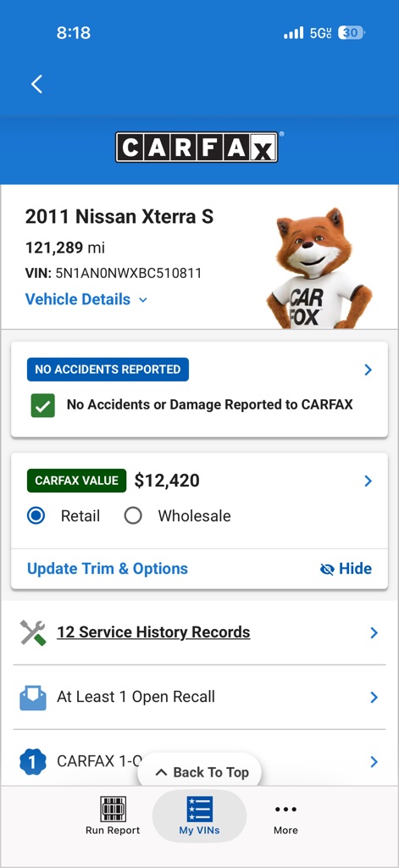Hide the CARFAX value
Viewport: 399px width, 868px height.
[346, 569]
